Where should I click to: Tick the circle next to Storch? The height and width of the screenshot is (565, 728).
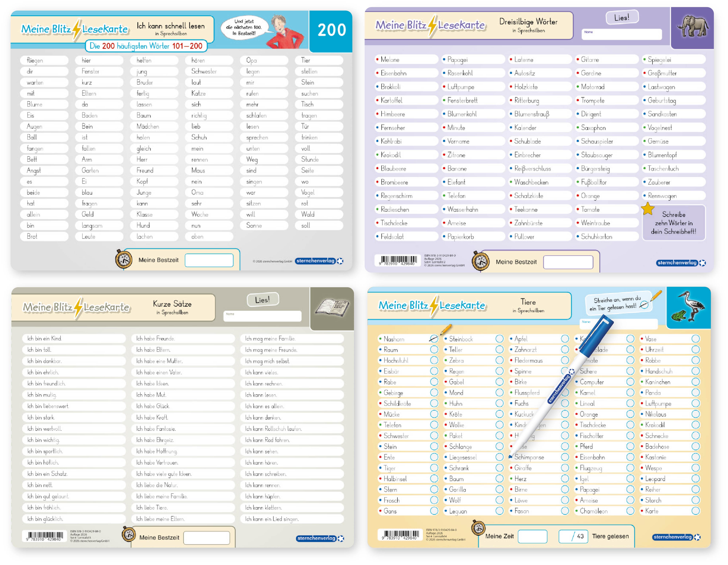(695, 500)
